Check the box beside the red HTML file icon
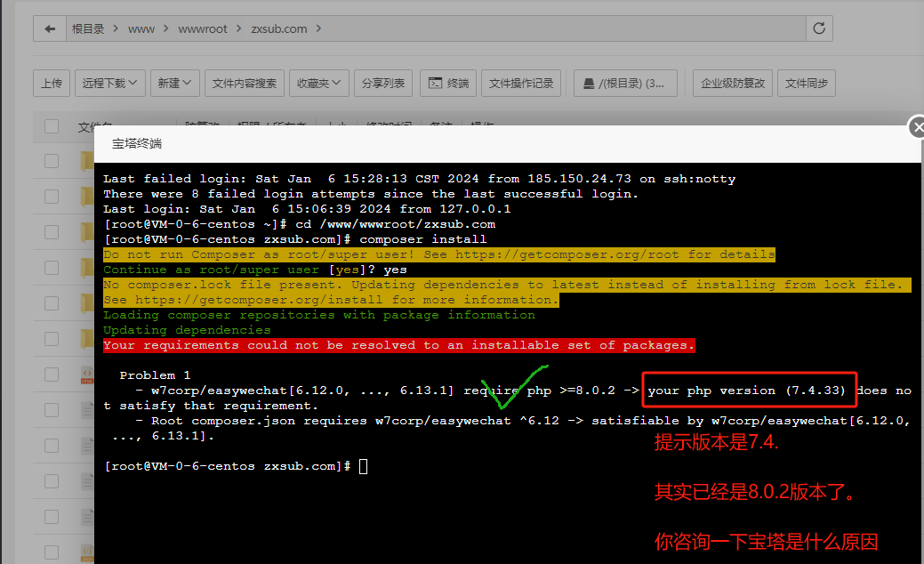 pos(52,375)
